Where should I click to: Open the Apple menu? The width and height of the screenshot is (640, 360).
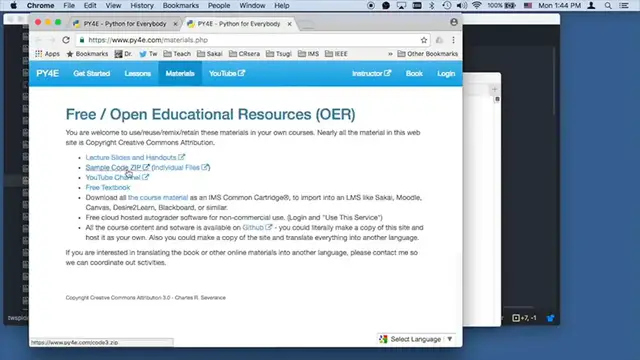[x=13, y=6]
